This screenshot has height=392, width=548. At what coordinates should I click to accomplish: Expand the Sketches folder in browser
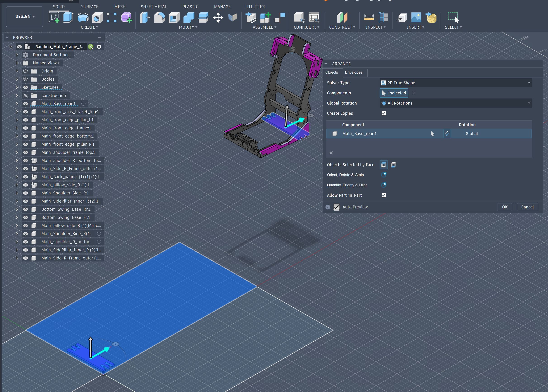click(17, 87)
